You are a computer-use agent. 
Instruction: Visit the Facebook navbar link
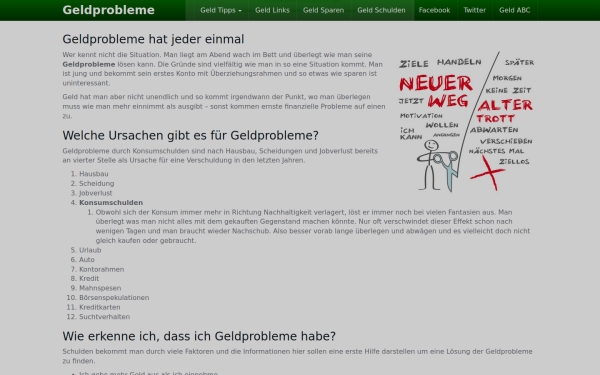(x=434, y=10)
